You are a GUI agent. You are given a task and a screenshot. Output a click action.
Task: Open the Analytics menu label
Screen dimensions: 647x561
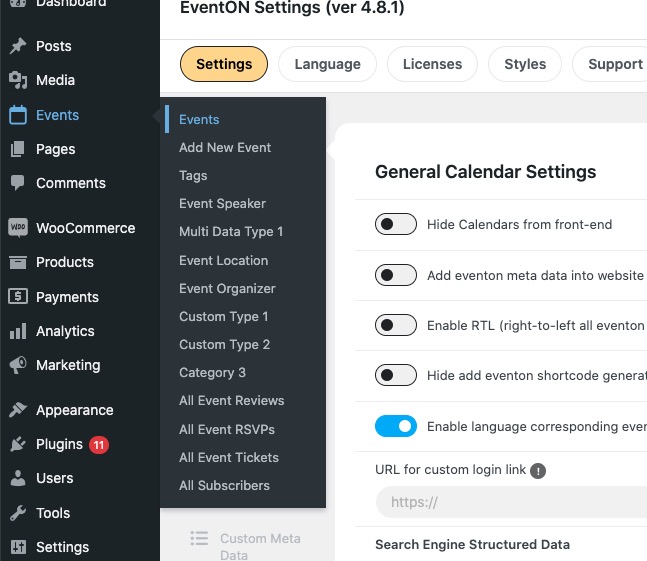(65, 331)
